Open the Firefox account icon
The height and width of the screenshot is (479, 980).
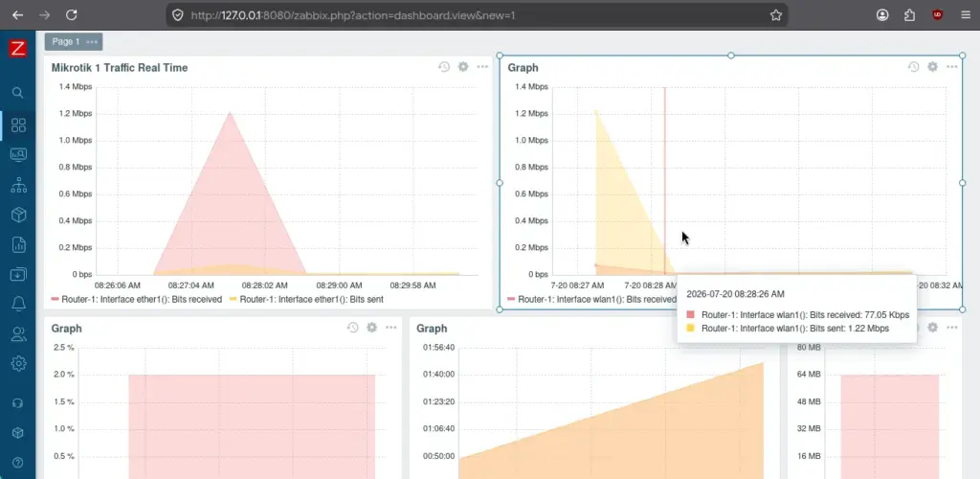click(882, 15)
